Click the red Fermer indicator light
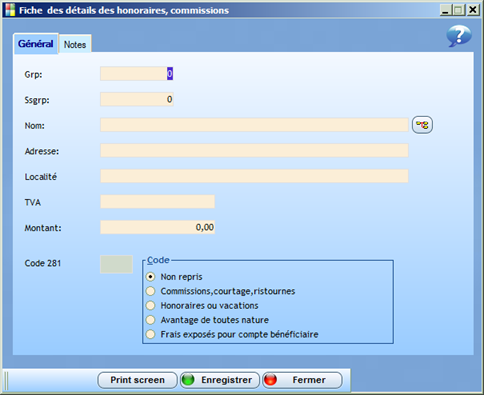Screen dimensions: 484x395 pos(270,380)
